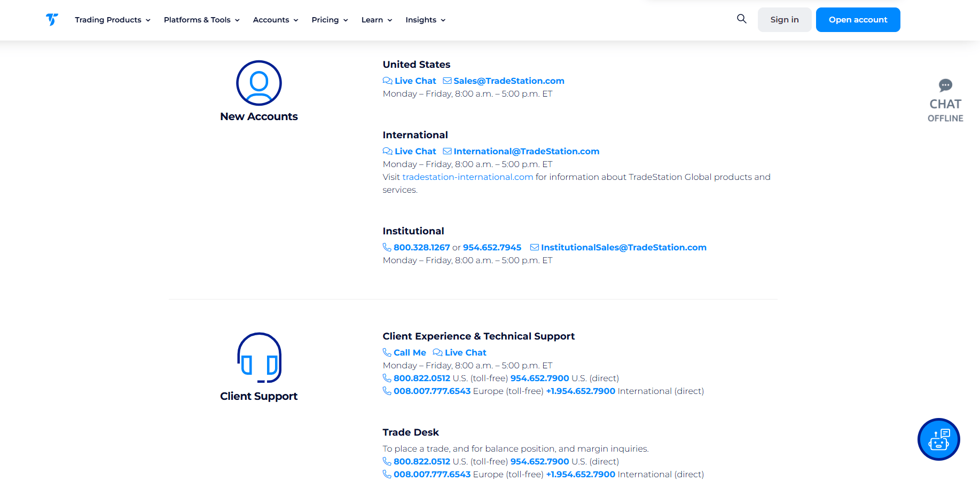The width and height of the screenshot is (980, 481).
Task: Call +1.954.652.7900 under Trade Desk
Action: 581,474
